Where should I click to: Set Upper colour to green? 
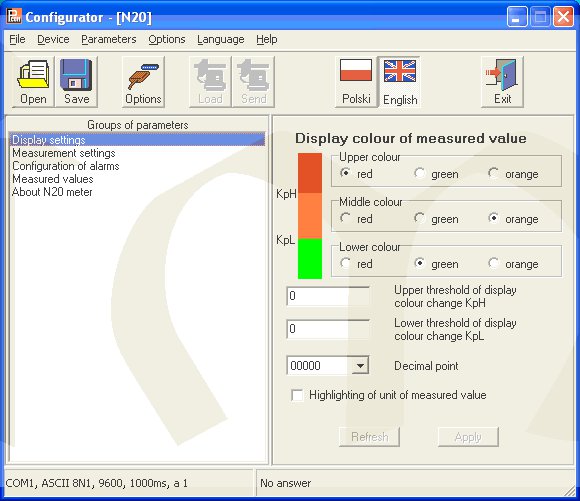click(419, 173)
